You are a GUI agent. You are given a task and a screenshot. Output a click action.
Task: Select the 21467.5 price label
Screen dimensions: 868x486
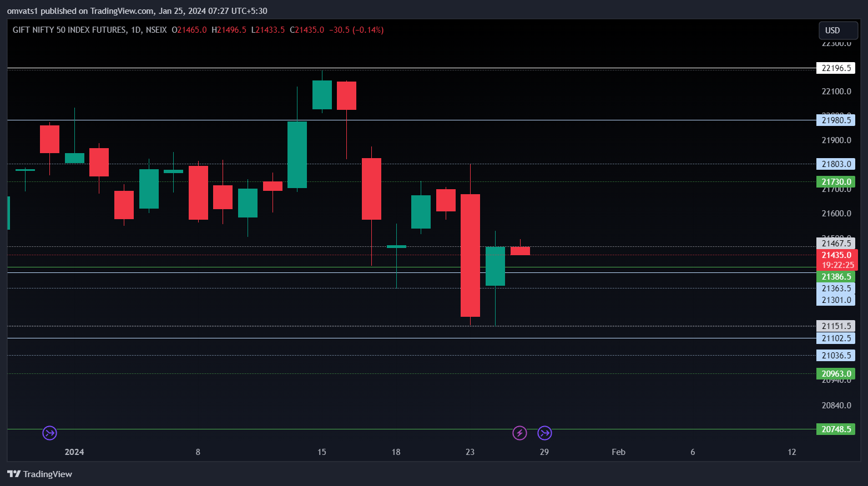click(836, 243)
